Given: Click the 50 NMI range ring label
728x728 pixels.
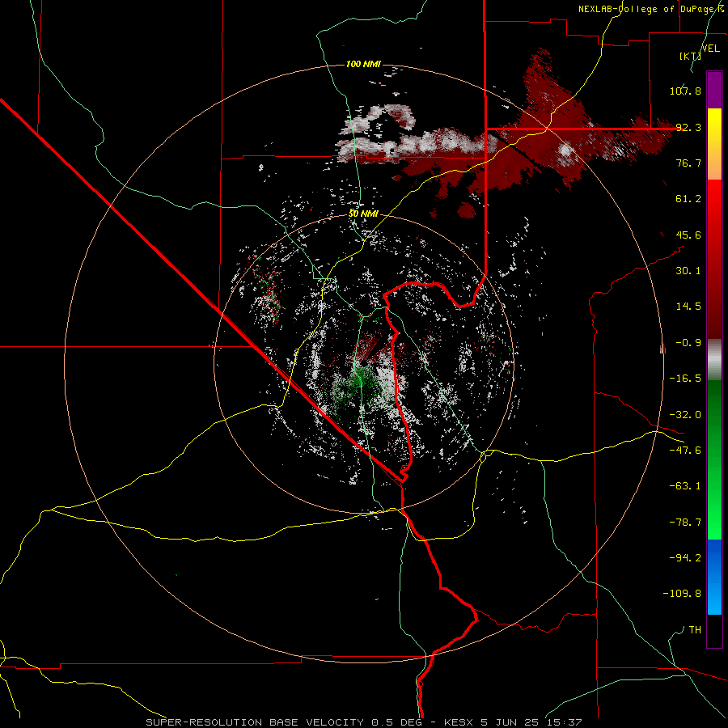Looking at the screenshot, I should click(363, 214).
